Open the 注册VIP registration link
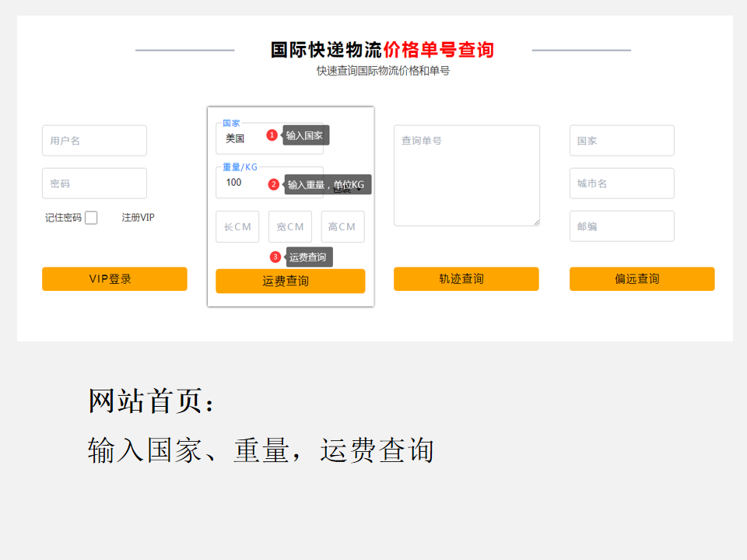Image resolution: width=747 pixels, height=560 pixels. point(138,218)
